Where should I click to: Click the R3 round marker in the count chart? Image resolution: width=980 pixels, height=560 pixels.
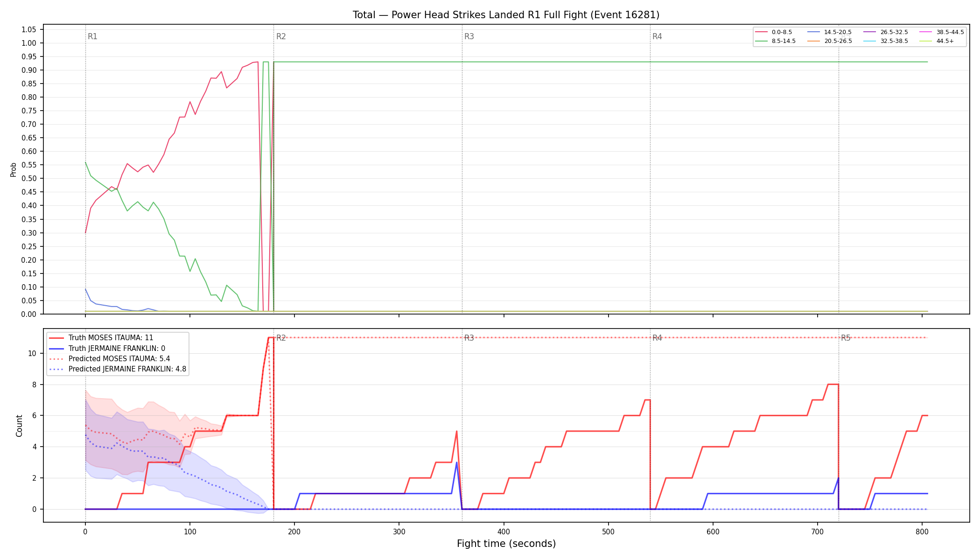point(469,338)
